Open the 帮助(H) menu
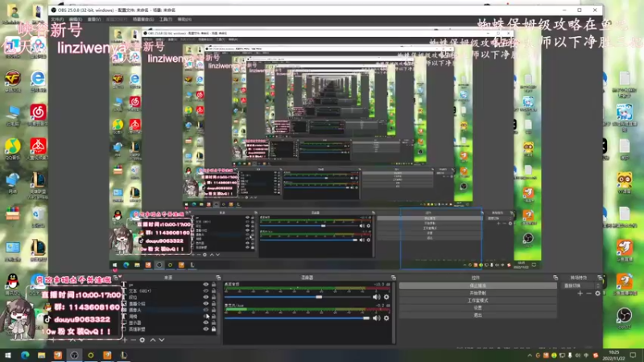 (184, 19)
